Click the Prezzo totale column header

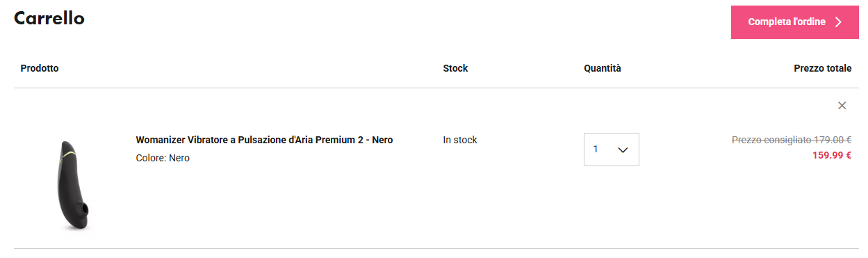coord(823,68)
